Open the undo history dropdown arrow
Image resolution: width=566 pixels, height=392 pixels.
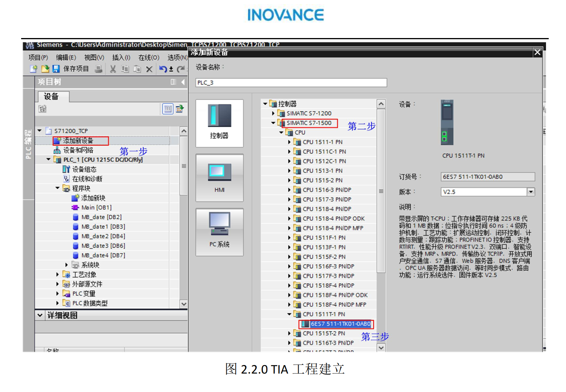(x=171, y=70)
